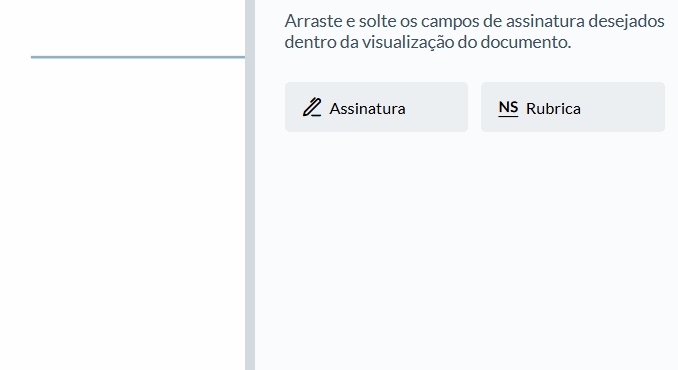
Task: Click the blank document area below the blue line
Action: (122, 214)
